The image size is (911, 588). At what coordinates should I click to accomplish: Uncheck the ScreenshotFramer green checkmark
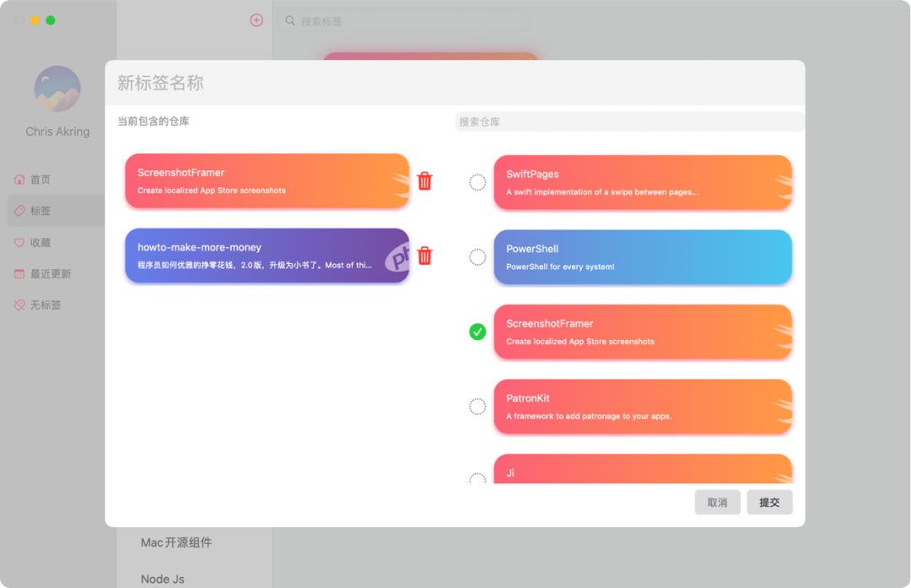coord(477,332)
